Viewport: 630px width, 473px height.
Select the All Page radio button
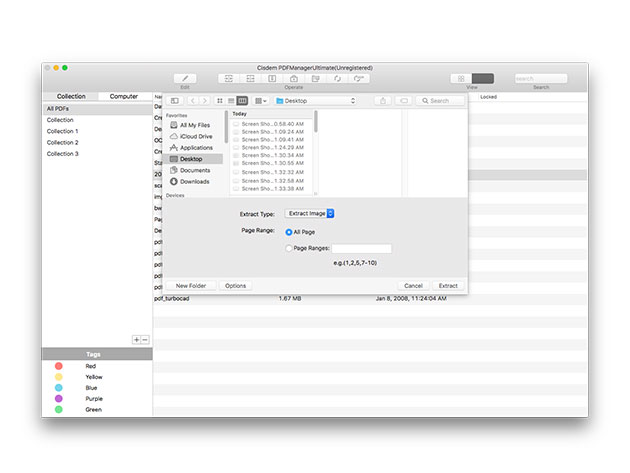click(288, 232)
